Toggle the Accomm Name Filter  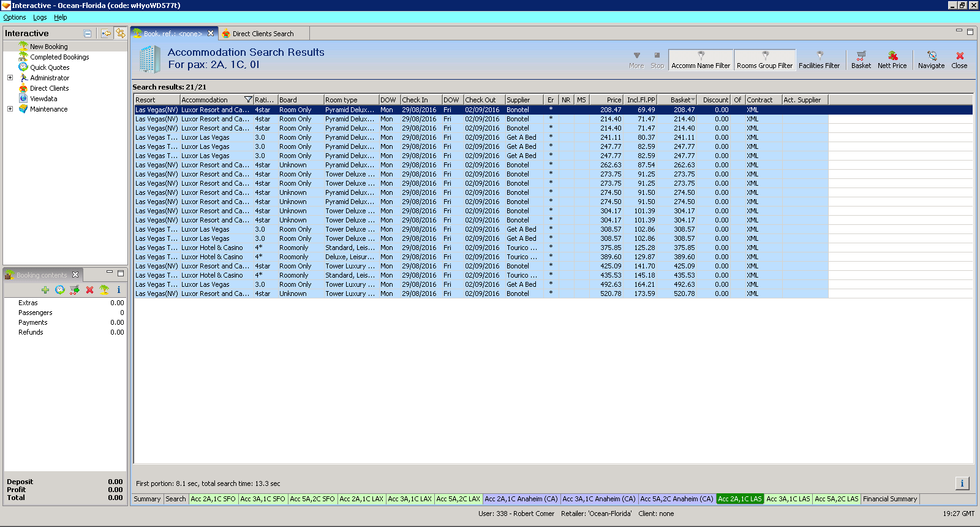[x=701, y=60]
